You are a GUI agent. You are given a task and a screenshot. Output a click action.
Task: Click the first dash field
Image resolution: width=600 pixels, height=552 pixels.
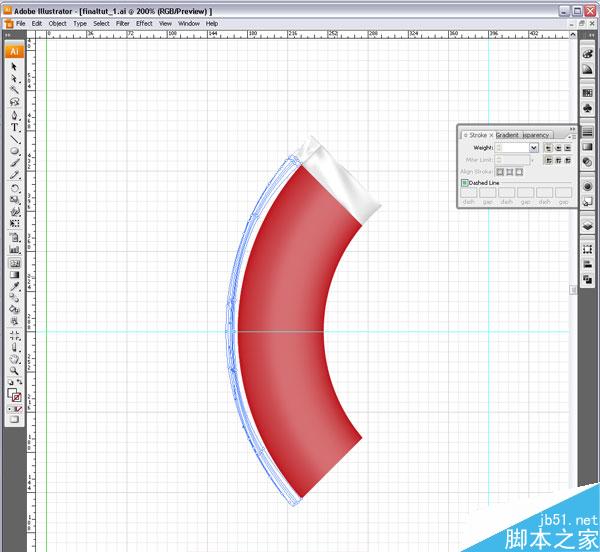pyautogui.click(x=468, y=192)
